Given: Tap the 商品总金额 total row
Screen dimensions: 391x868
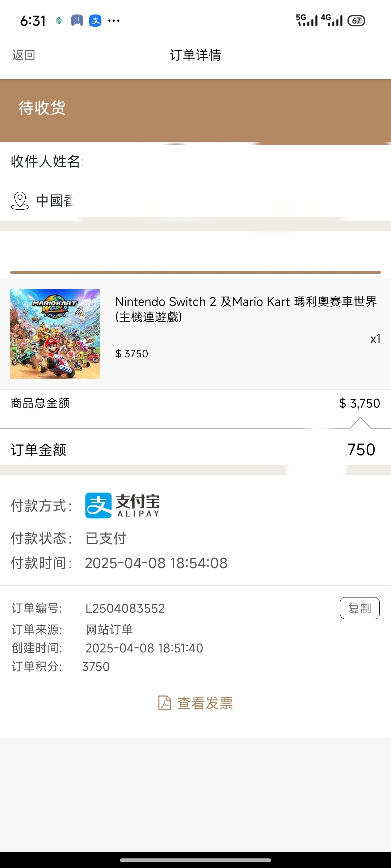Looking at the screenshot, I should click(x=195, y=403).
